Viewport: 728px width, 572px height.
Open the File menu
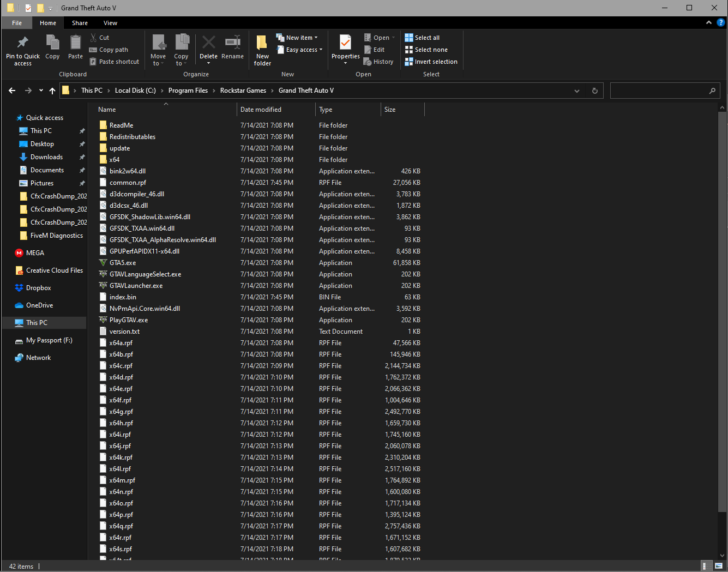pos(17,23)
